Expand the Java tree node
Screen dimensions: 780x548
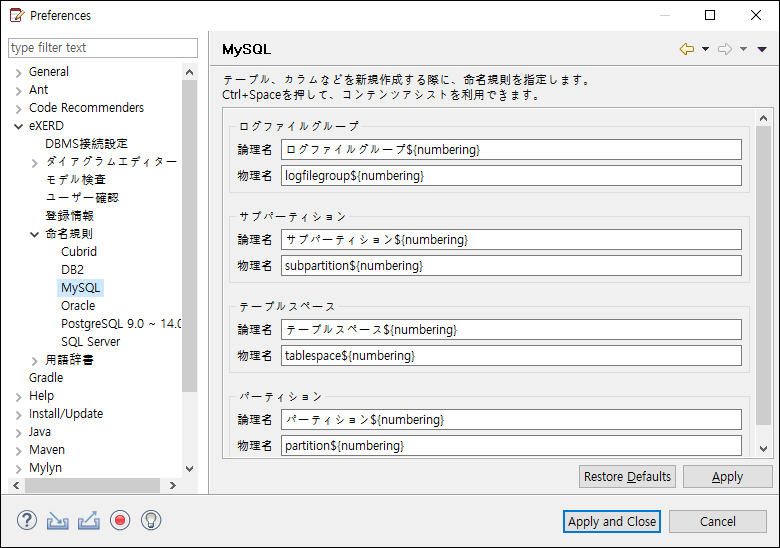pos(18,433)
